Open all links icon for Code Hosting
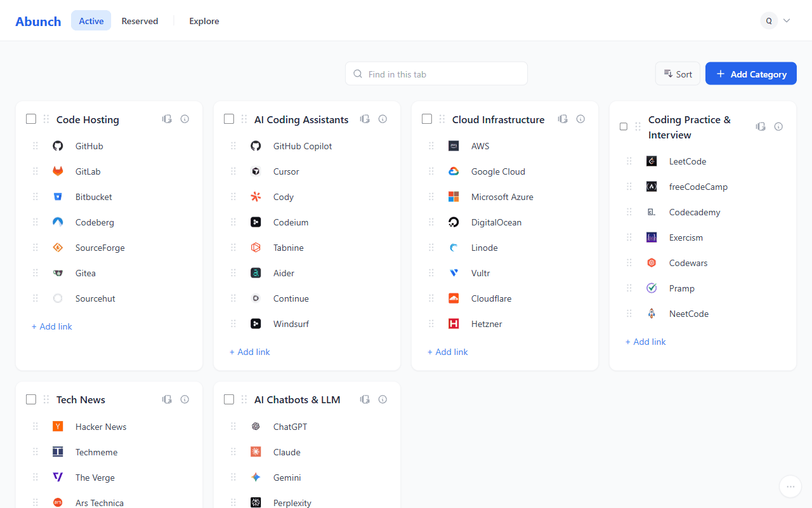 [x=167, y=119]
